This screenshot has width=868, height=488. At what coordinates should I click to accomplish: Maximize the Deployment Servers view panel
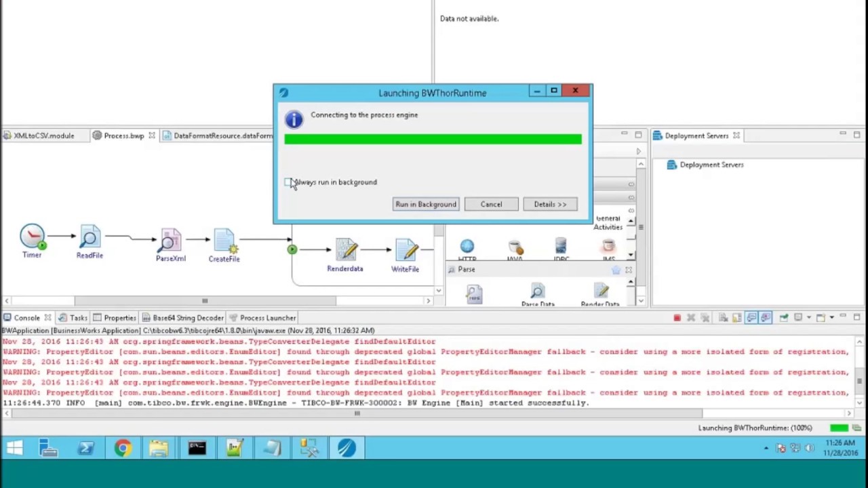[856, 135]
